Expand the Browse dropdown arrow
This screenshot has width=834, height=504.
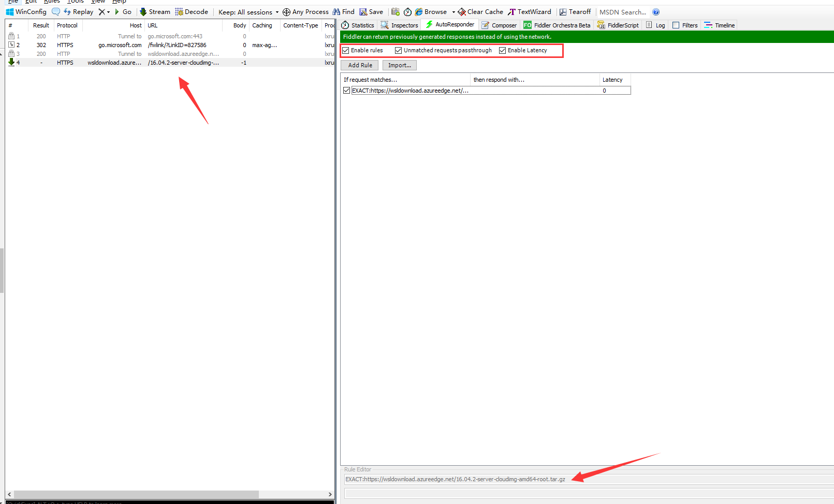[x=453, y=12]
